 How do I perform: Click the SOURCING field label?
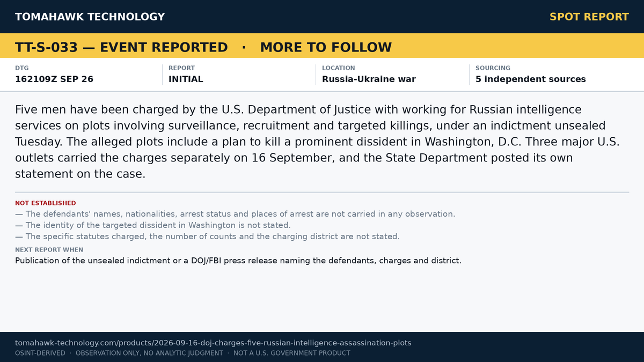[493, 68]
